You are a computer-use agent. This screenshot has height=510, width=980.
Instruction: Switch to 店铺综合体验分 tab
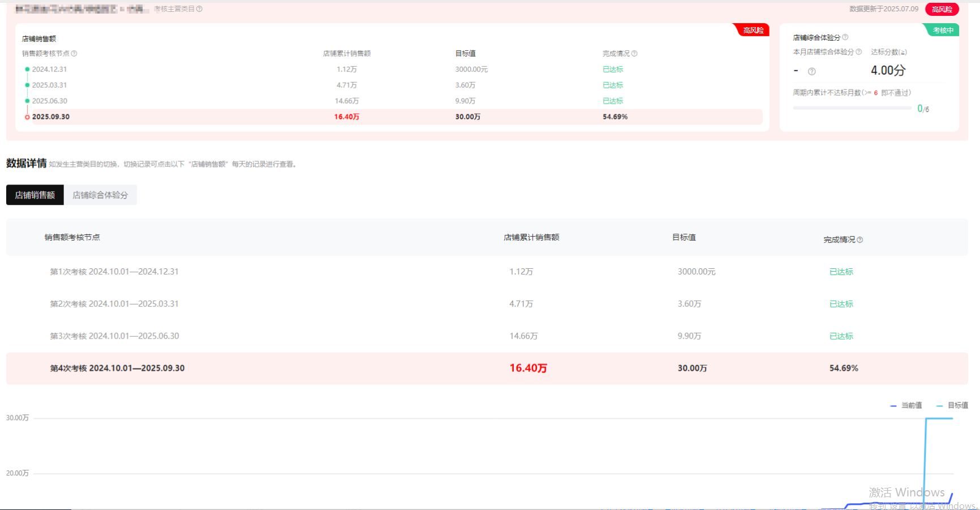(100, 195)
